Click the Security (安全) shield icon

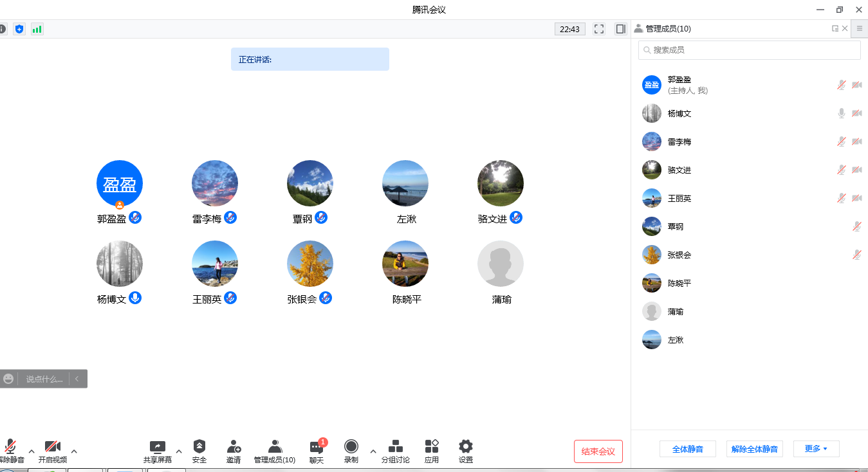tap(199, 447)
